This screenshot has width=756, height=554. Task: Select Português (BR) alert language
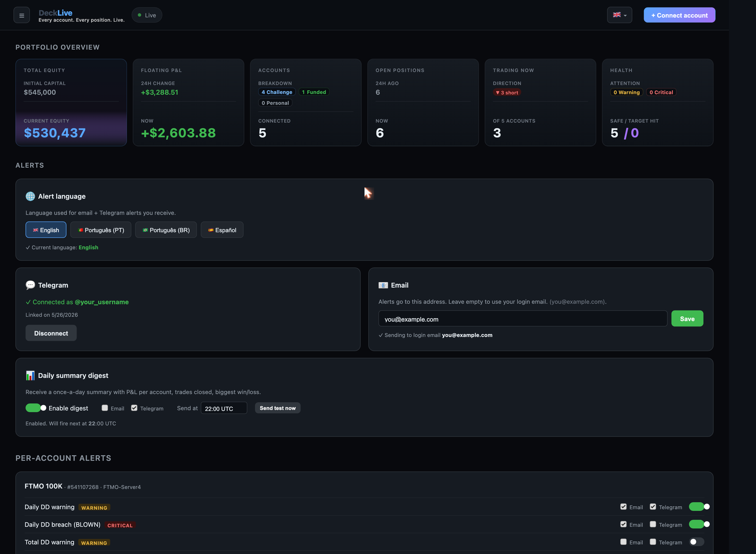(x=166, y=230)
